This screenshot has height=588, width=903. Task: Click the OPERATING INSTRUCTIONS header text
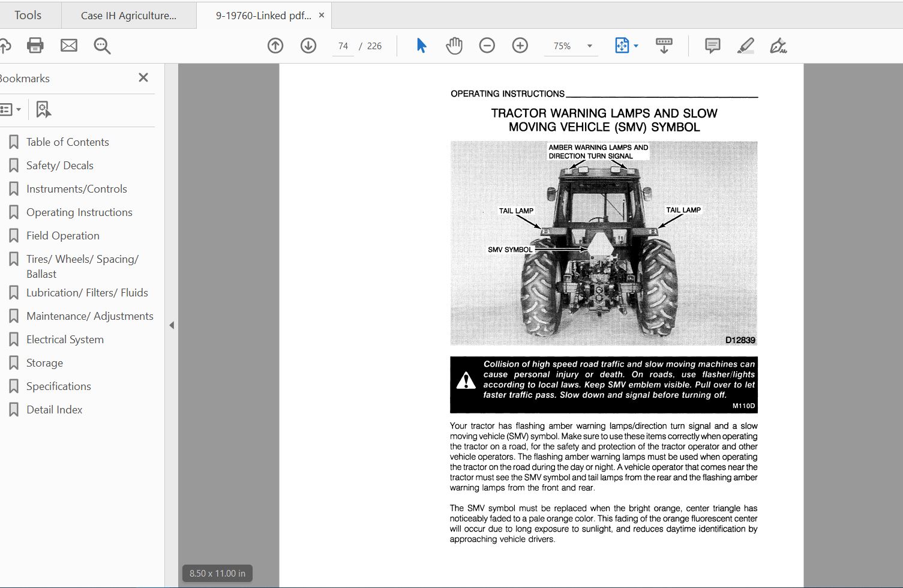(508, 94)
